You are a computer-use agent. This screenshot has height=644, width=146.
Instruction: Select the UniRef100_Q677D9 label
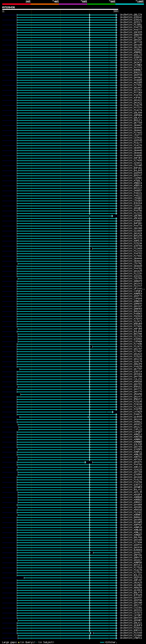pos(131,123)
